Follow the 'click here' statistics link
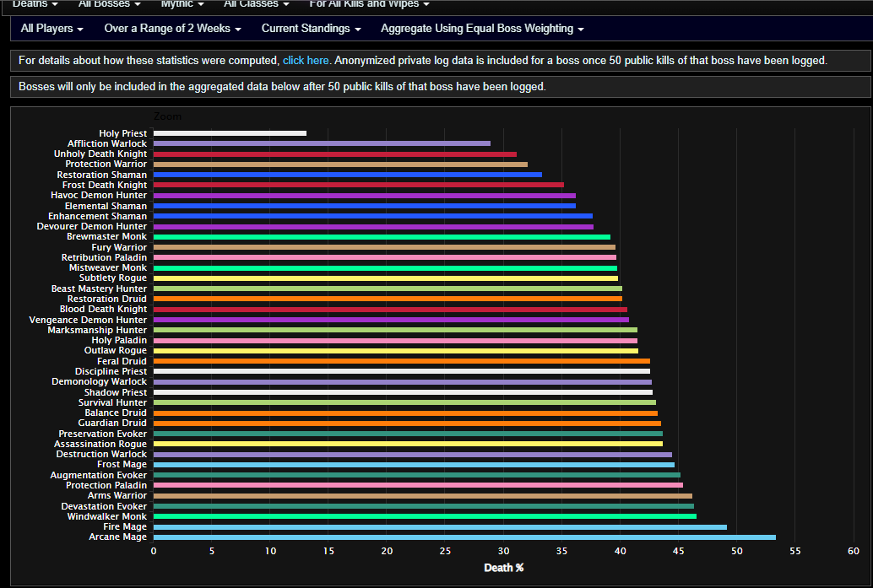The height and width of the screenshot is (588, 873). point(306,60)
